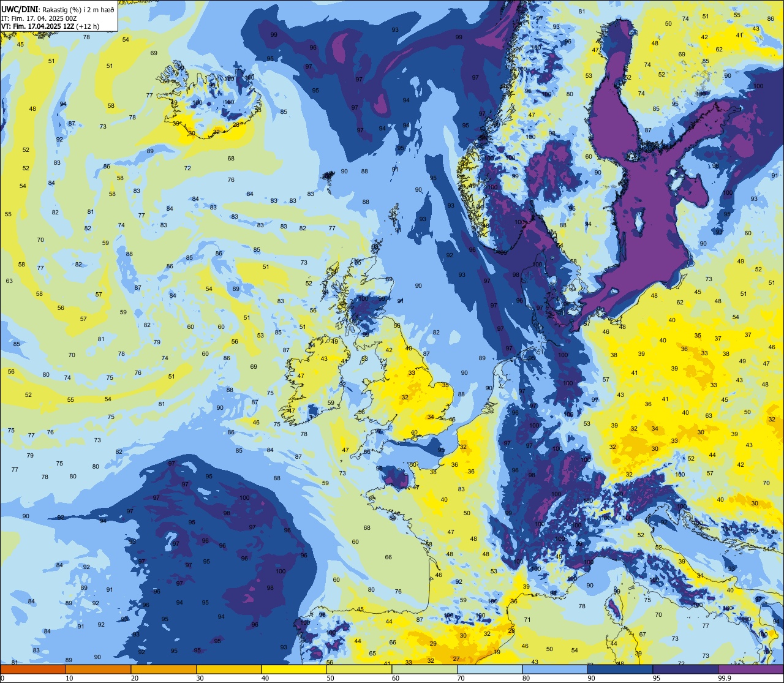
Task: Click the title "UWC/DINI: Rakastig (%) í 2 m hæð"
Action: click(58, 9)
